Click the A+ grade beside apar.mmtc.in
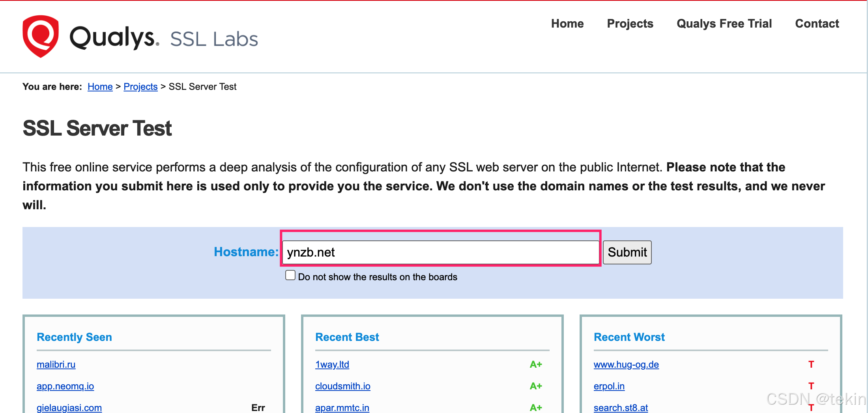Screen dimensions: 868x413 536,408
